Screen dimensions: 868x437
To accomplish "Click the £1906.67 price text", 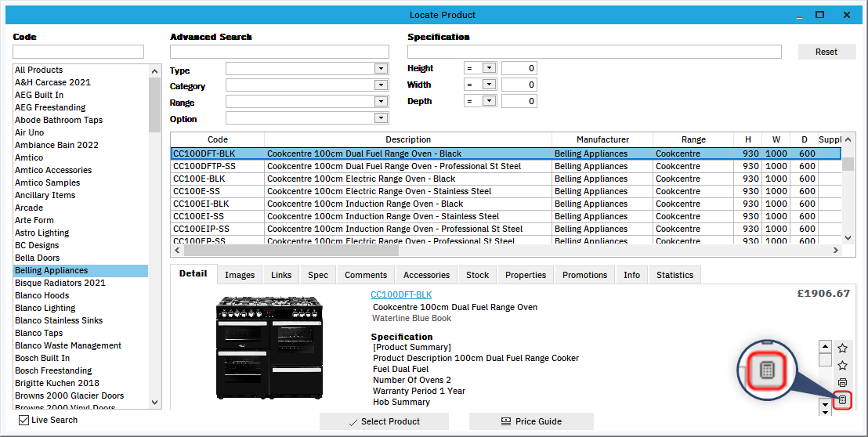I will [823, 293].
